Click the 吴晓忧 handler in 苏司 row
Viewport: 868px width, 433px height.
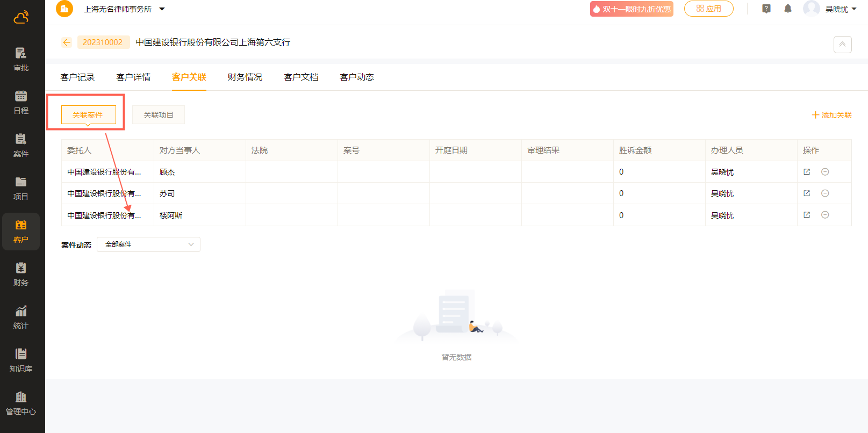click(x=722, y=193)
